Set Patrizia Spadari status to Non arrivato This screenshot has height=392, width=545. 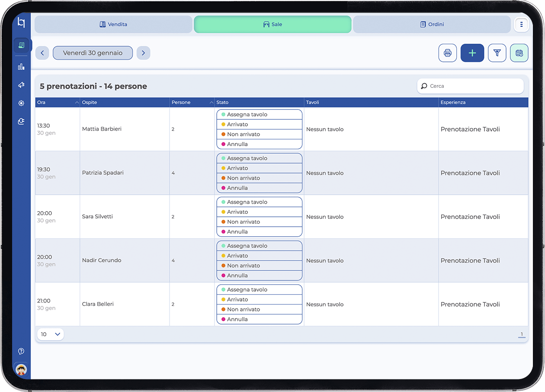259,178
